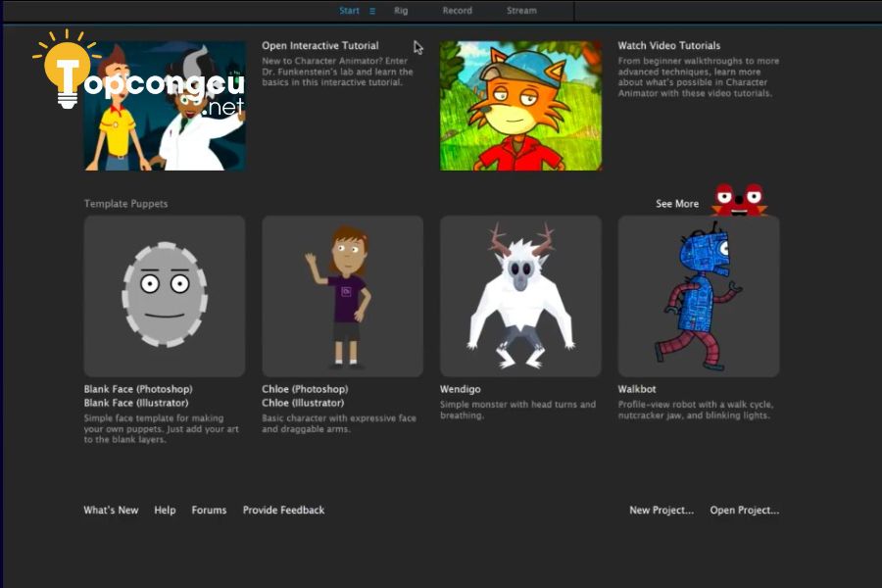
Task: Switch to the Stream workspace tab
Action: pos(521,11)
